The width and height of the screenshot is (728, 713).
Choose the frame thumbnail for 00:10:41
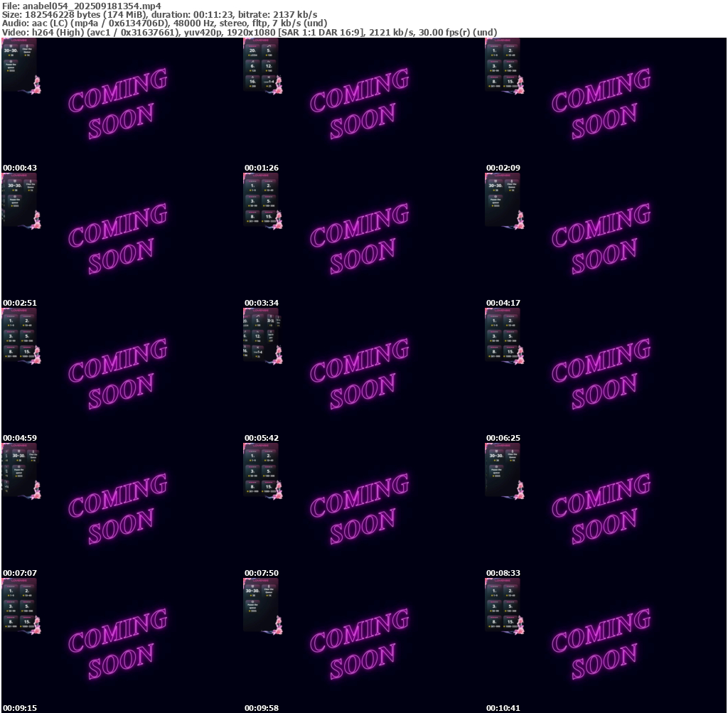click(x=606, y=645)
